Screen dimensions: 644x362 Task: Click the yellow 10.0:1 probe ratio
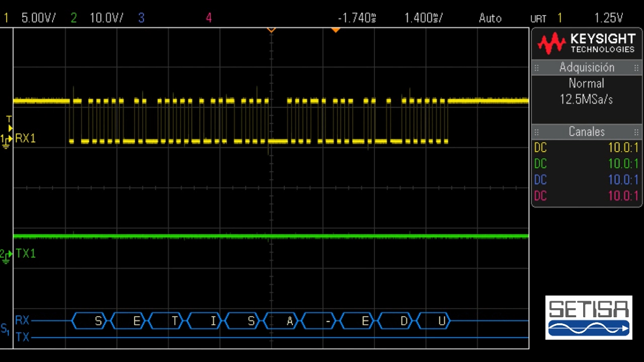[x=623, y=148]
